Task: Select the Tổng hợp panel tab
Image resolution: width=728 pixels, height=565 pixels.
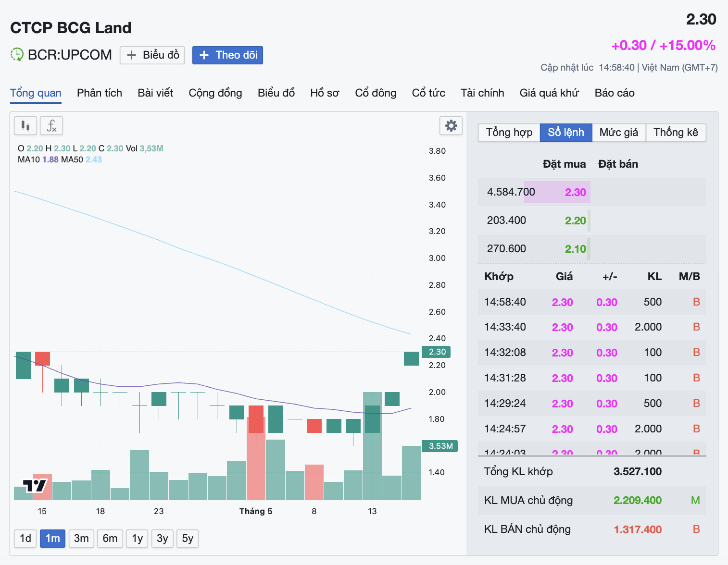Action: tap(509, 133)
